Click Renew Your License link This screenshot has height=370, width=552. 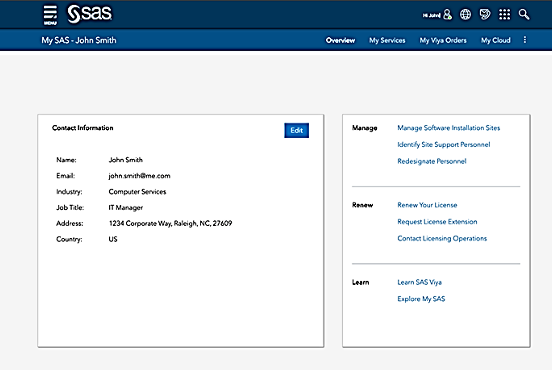coord(427,205)
